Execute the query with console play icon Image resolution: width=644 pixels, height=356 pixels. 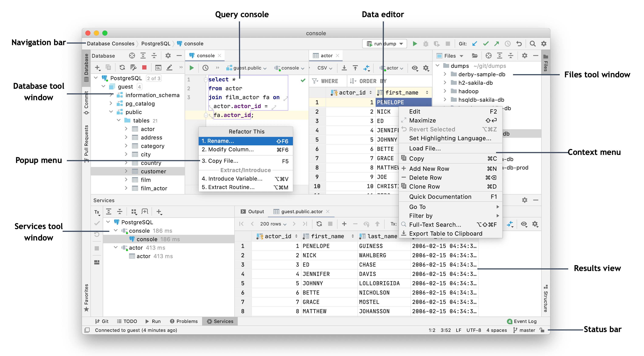click(x=192, y=68)
